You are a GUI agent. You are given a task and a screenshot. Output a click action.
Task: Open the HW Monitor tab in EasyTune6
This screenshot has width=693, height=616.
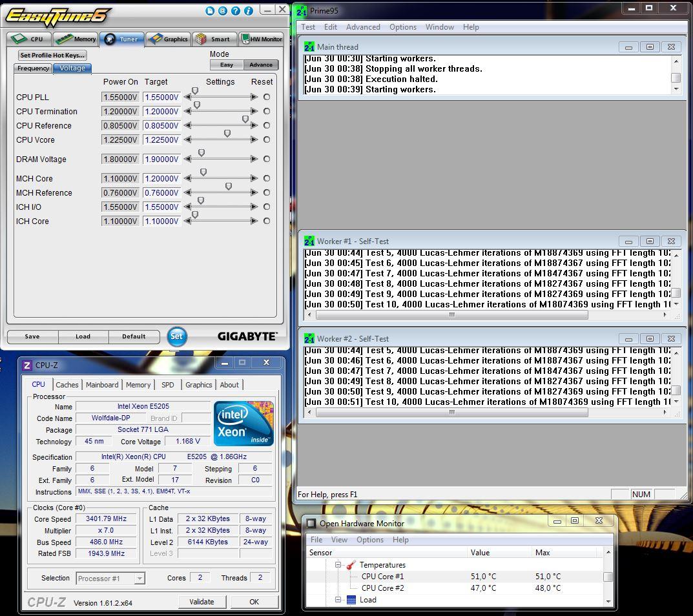(x=261, y=39)
